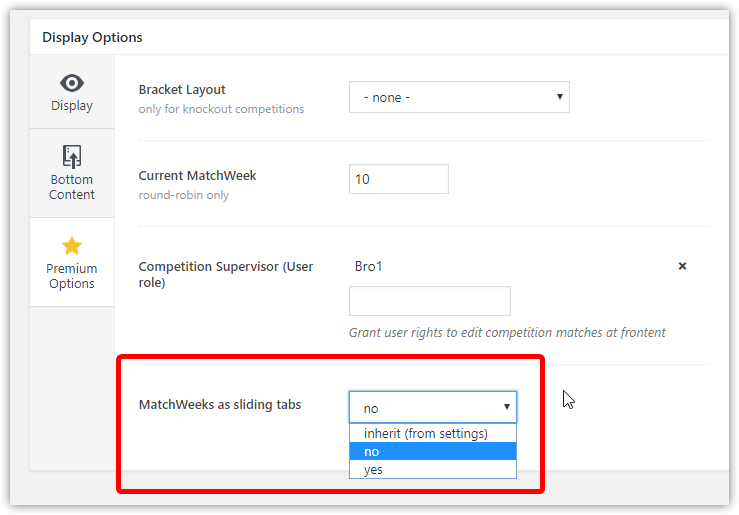Select the Premium Options tab

(x=72, y=262)
